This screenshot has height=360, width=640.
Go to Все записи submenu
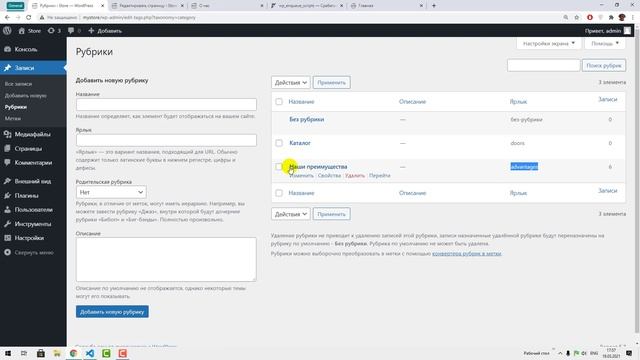(18, 84)
